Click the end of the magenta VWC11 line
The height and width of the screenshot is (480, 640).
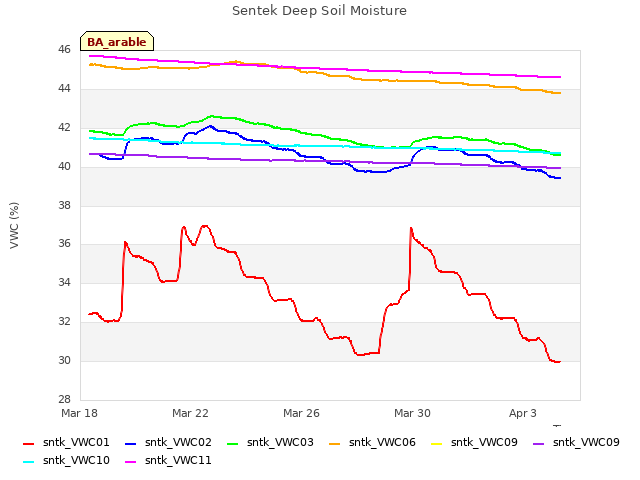click(x=560, y=77)
